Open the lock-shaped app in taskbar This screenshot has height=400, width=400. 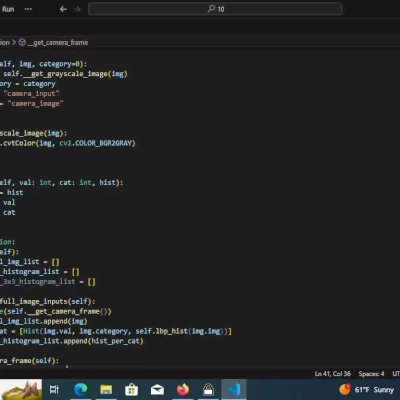208,389
